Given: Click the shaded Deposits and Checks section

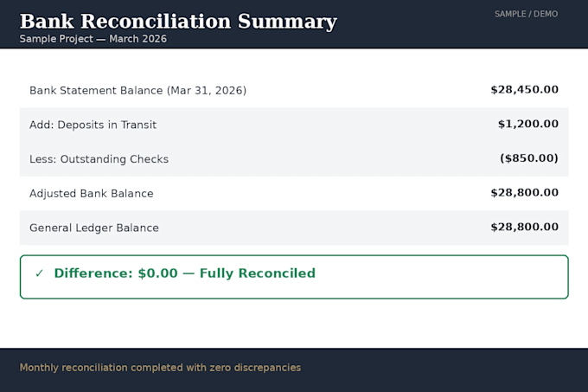Looking at the screenshot, I should (294, 142).
